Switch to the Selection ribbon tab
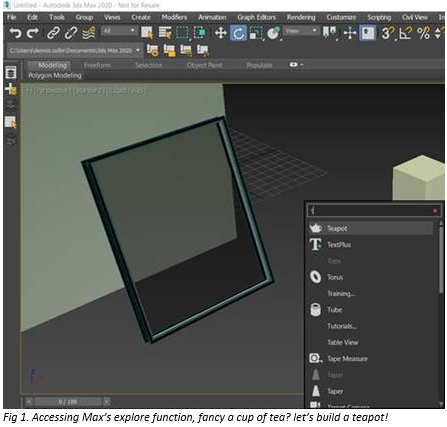Image resolution: width=447 pixels, height=427 pixels. [148, 65]
